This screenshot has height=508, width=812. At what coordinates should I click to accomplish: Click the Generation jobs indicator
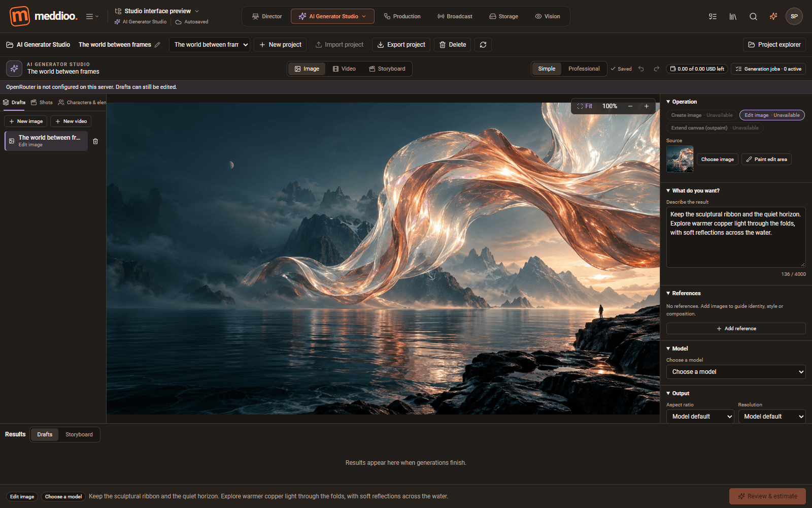point(768,69)
